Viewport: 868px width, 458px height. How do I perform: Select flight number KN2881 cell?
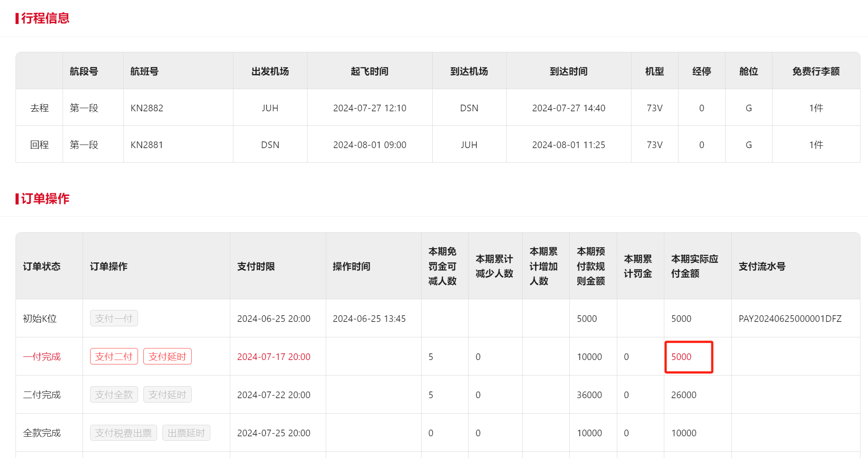pyautogui.click(x=147, y=145)
